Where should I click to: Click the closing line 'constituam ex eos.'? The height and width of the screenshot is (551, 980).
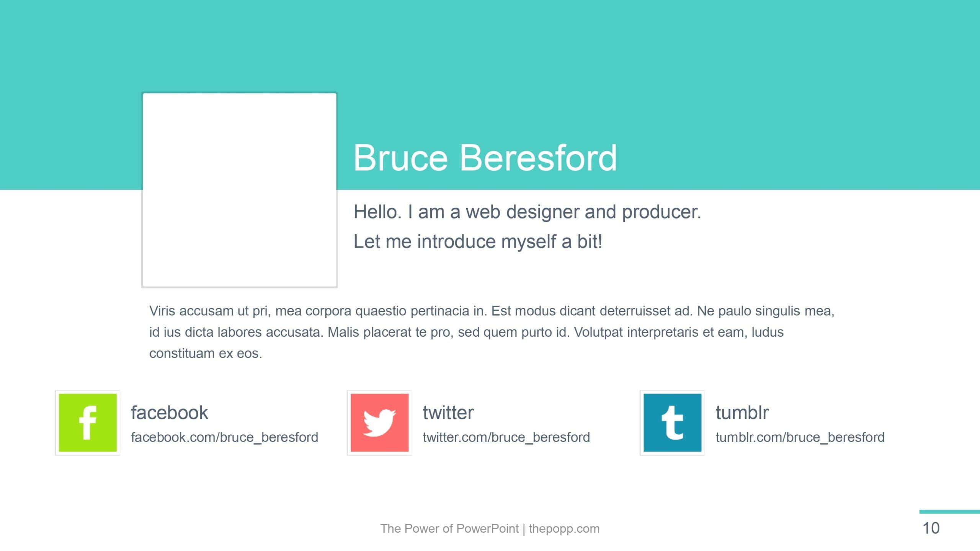[x=206, y=353]
